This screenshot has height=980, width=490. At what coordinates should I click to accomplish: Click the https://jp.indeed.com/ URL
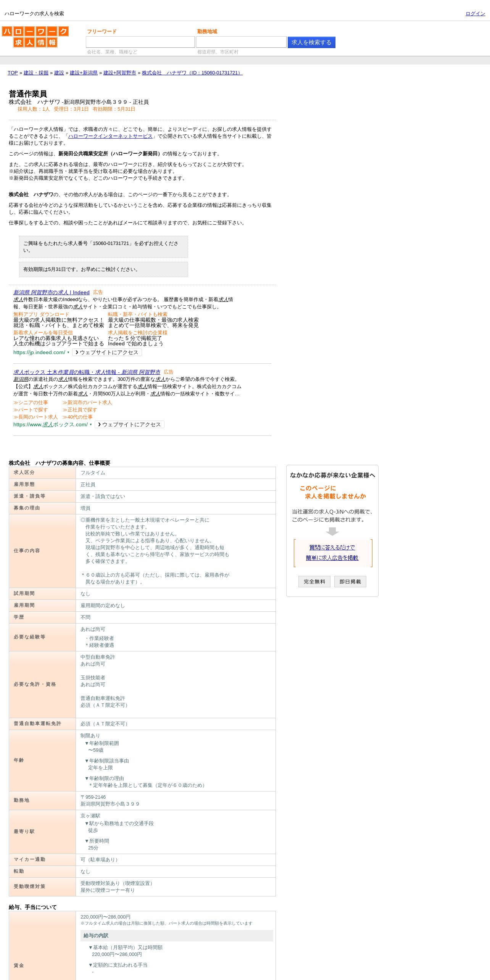point(39,353)
